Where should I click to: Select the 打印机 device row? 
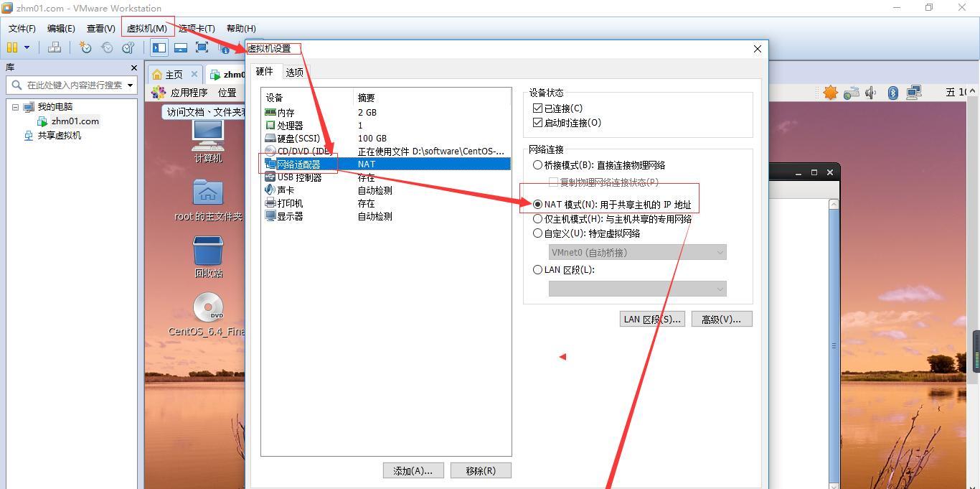tap(387, 202)
